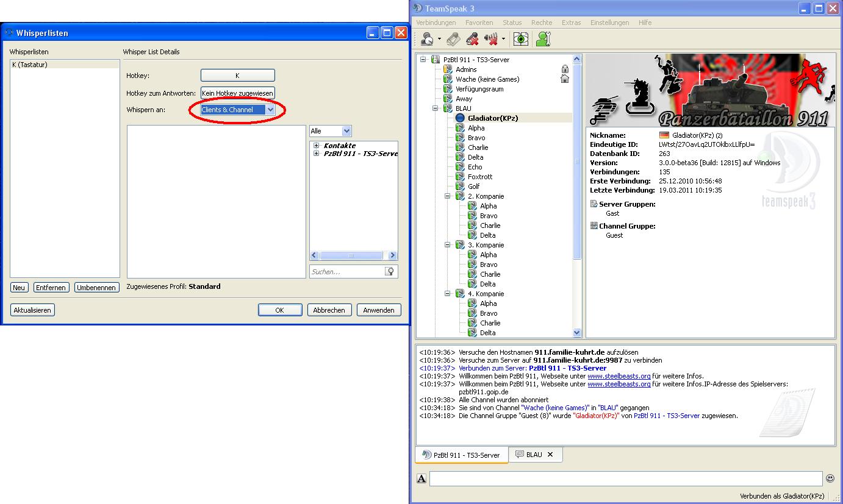Collapse the 2. Kompanie channel

(447, 196)
